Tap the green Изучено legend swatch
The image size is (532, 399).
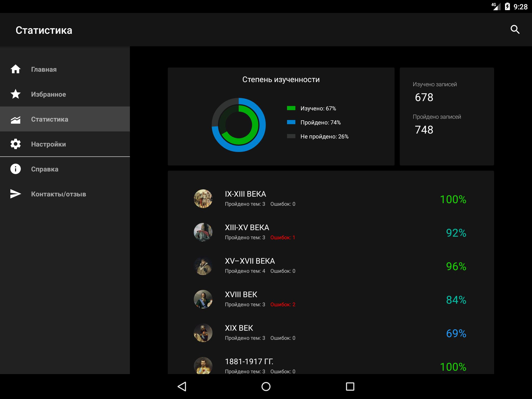tap(291, 108)
